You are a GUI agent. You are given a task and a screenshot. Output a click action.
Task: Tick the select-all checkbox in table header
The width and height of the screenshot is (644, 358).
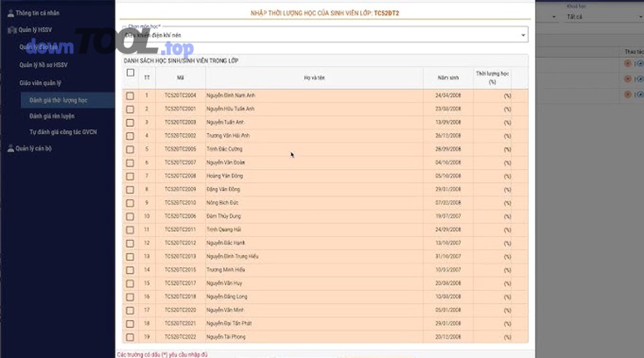130,73
